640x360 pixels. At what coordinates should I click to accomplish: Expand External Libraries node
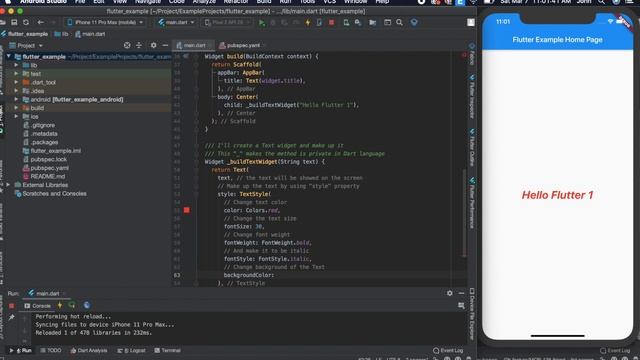(x=9, y=185)
